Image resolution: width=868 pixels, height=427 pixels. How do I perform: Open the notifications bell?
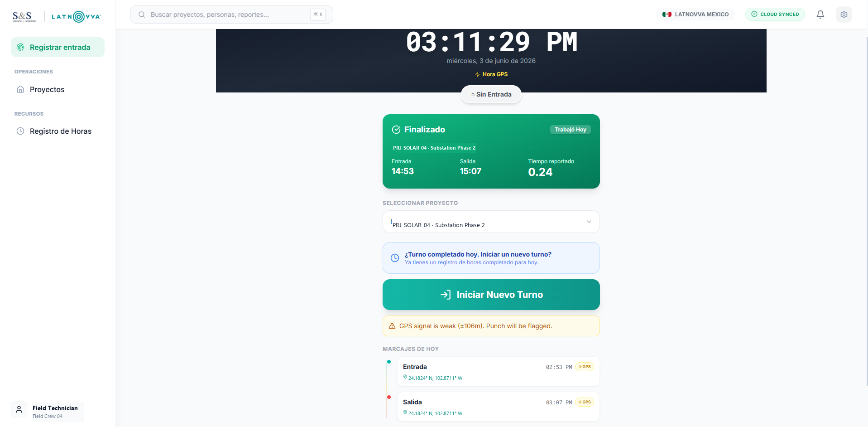(x=820, y=15)
